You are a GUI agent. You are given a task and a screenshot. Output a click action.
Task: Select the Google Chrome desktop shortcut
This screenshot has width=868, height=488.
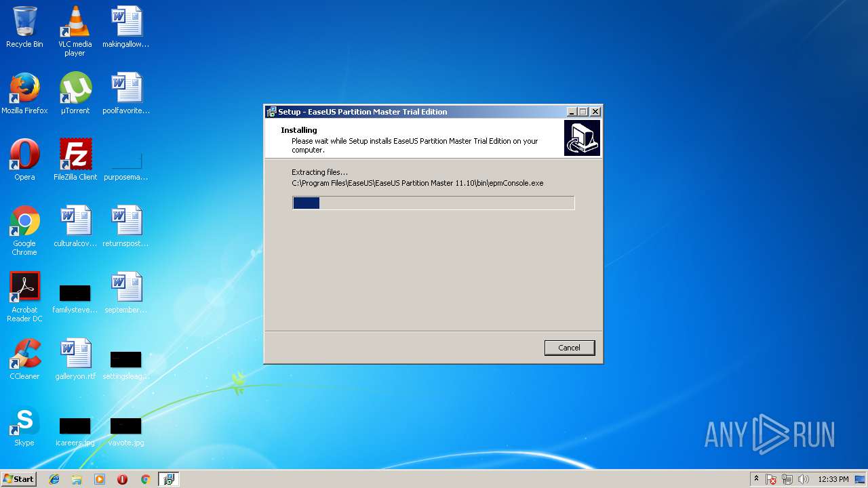[24, 230]
